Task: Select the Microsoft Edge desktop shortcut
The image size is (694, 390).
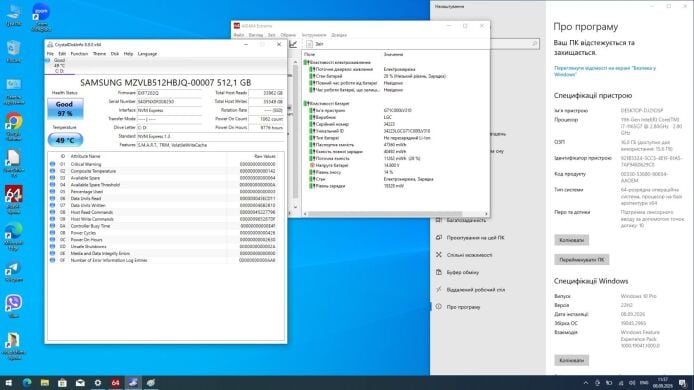Action: (x=14, y=236)
